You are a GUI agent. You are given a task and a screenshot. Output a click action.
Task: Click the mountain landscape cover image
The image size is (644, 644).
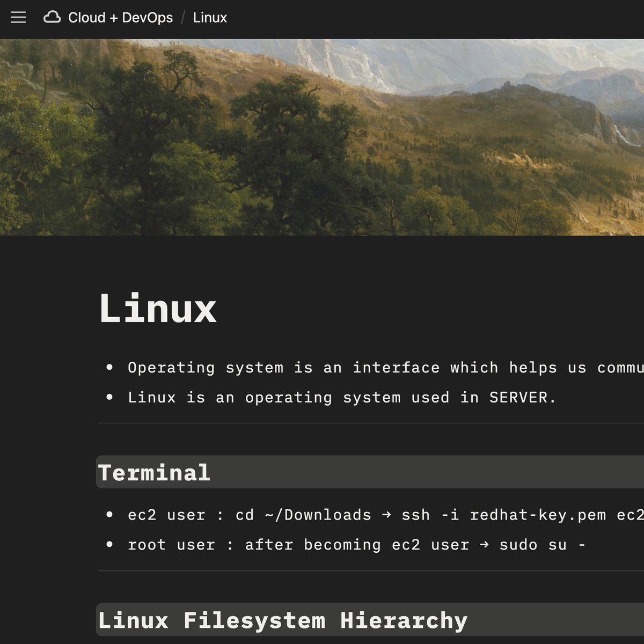pos(322,137)
